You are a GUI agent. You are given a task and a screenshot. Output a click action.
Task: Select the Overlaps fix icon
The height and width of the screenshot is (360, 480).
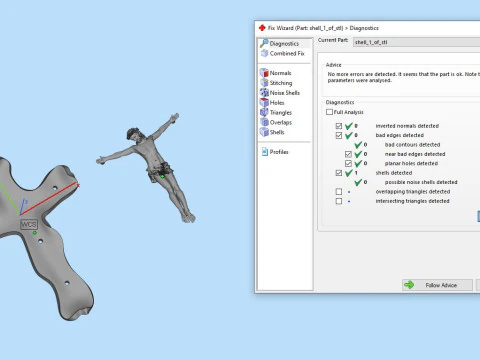pyautogui.click(x=264, y=122)
